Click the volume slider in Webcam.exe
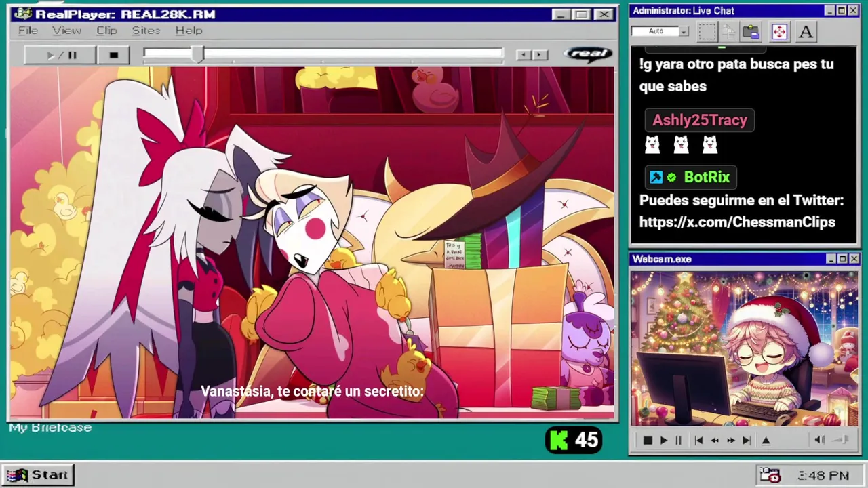 coord(840,440)
